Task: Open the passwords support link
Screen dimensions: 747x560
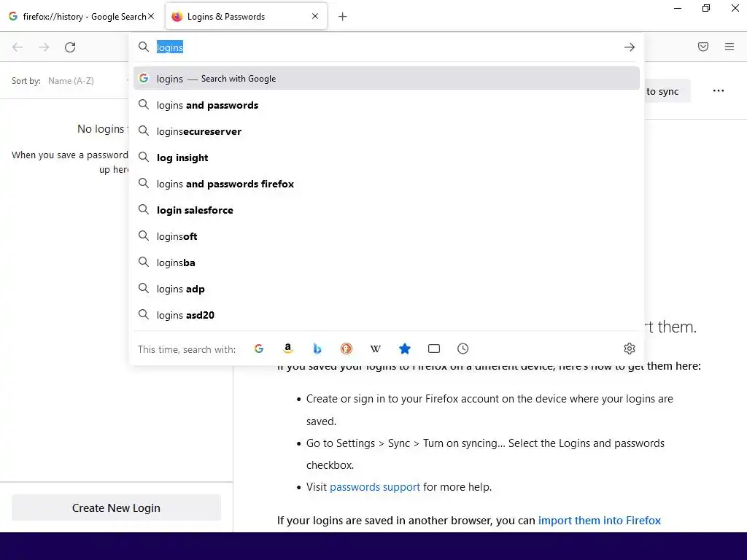Action: tap(375, 487)
